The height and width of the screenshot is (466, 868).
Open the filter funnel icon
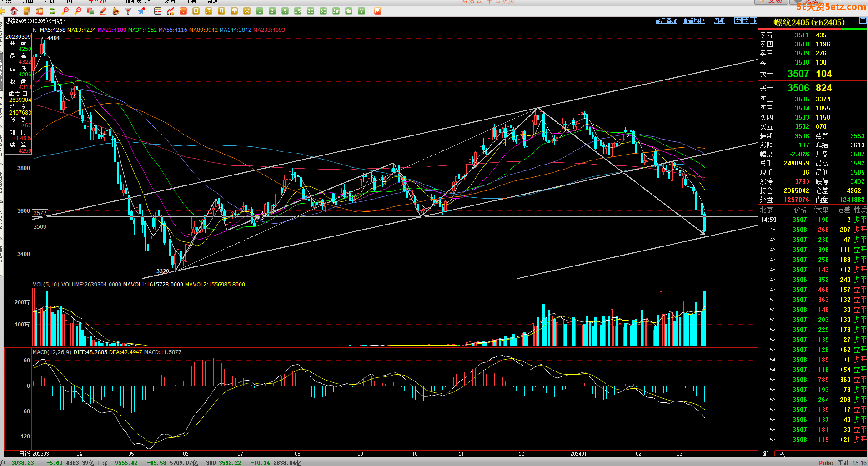[x=129, y=11]
